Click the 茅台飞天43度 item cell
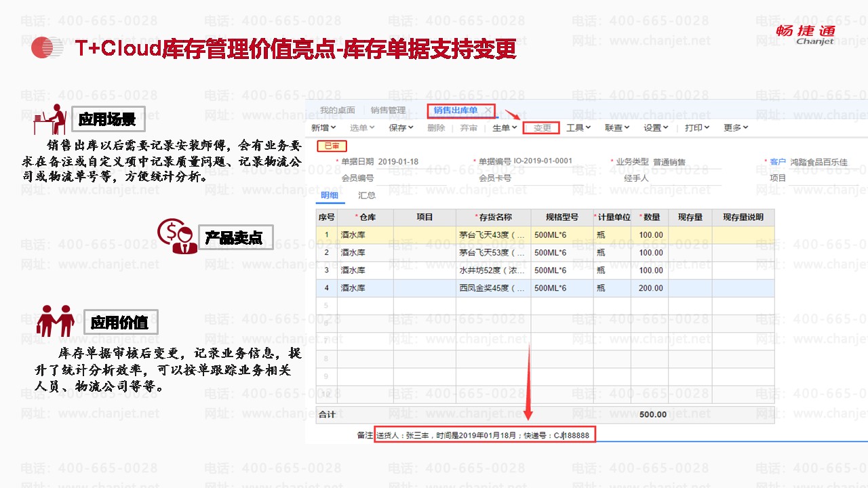 pos(493,235)
